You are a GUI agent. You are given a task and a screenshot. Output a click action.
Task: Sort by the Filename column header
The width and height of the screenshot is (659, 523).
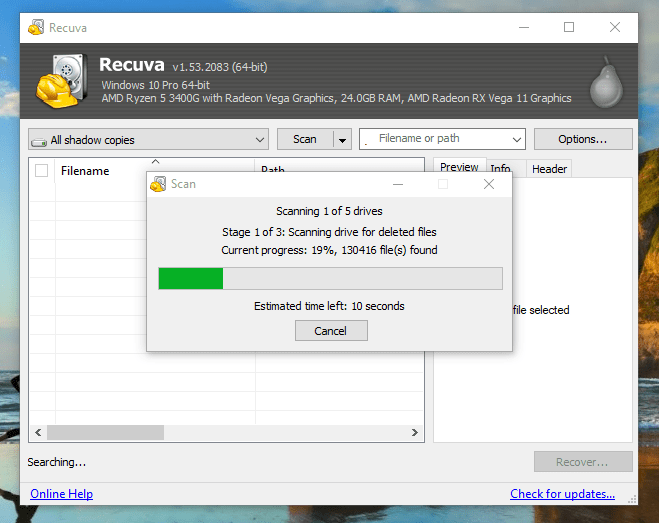(155, 171)
